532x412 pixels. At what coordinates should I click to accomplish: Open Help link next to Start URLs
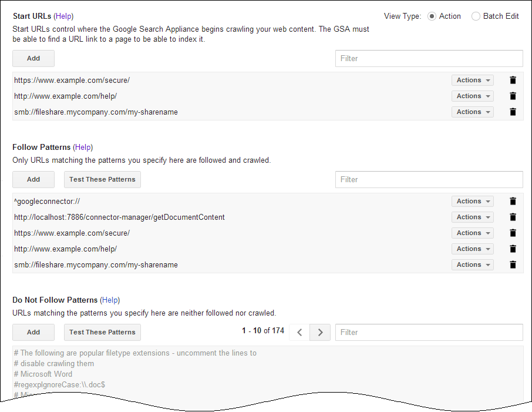(63, 16)
